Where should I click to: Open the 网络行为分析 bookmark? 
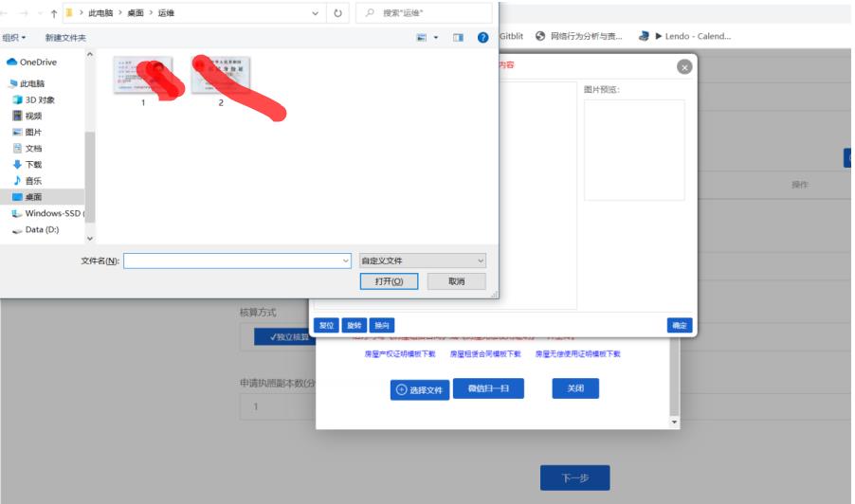coord(578,36)
